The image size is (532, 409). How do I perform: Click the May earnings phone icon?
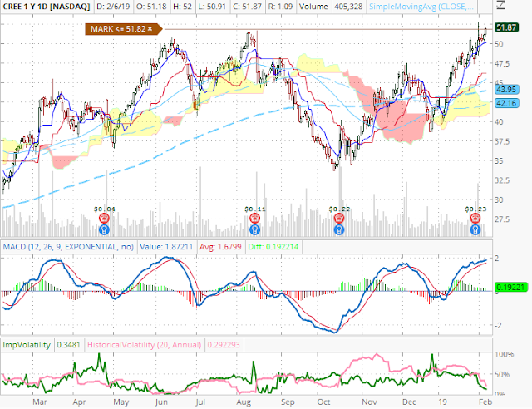[105, 219]
